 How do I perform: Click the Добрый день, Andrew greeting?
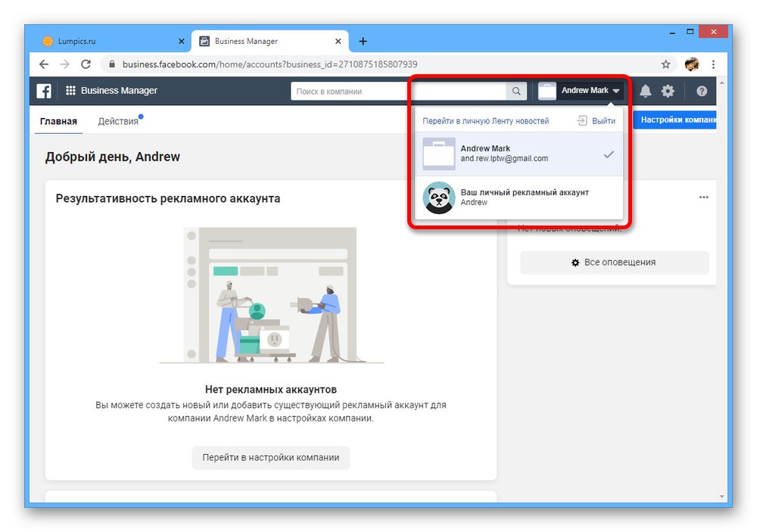(113, 157)
